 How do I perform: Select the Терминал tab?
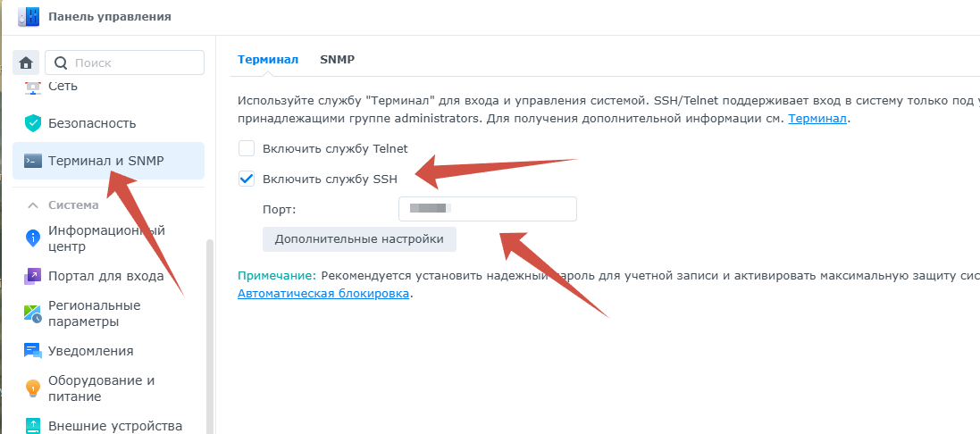[x=268, y=60]
